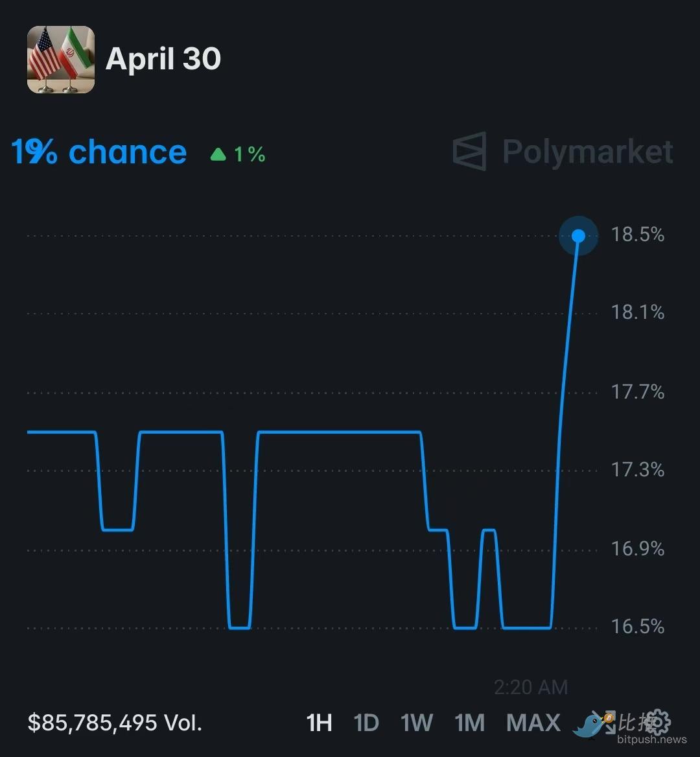Switch chart to 1M range
Viewport: 700px width, 757px height.
point(469,722)
